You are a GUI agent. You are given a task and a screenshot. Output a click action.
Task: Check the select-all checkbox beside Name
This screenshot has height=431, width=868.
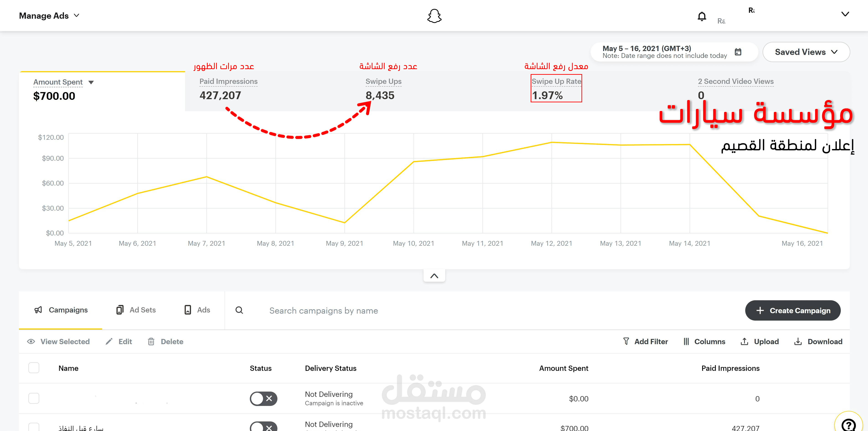34,368
